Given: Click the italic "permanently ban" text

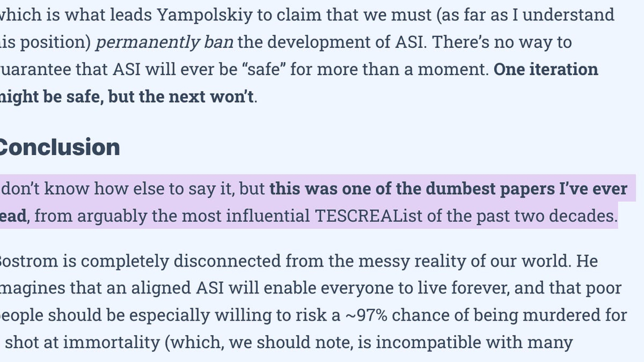Looking at the screenshot, I should click(x=165, y=42).
